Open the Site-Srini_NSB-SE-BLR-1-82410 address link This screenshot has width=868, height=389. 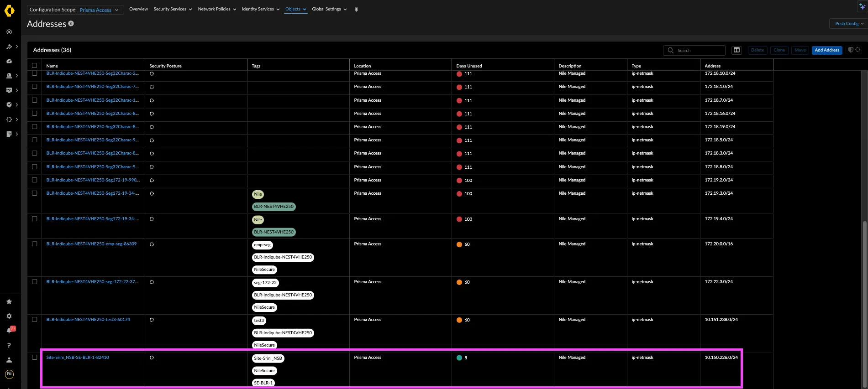(x=78, y=358)
